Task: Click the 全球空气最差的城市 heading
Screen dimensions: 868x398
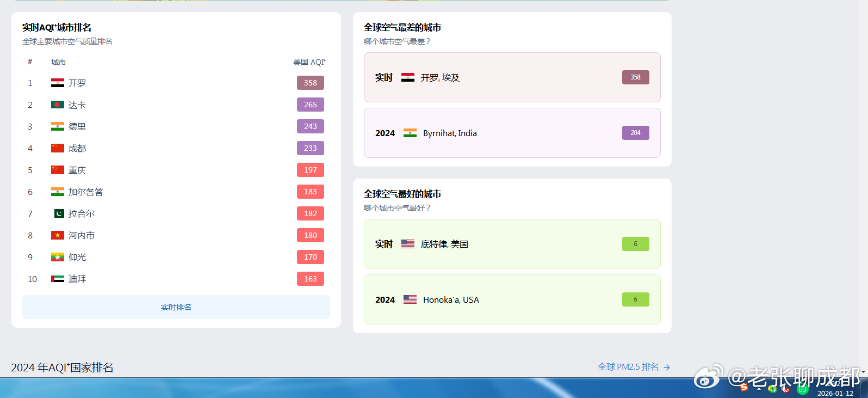Action: coord(402,27)
